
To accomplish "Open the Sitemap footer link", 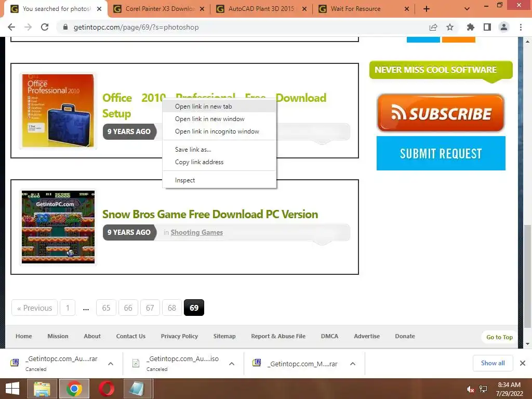I will tap(224, 336).
